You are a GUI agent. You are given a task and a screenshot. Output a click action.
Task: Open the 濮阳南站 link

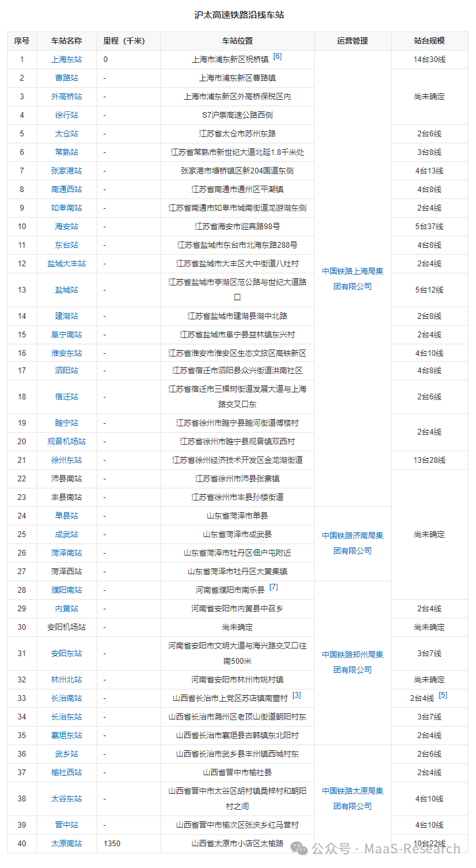[67, 590]
